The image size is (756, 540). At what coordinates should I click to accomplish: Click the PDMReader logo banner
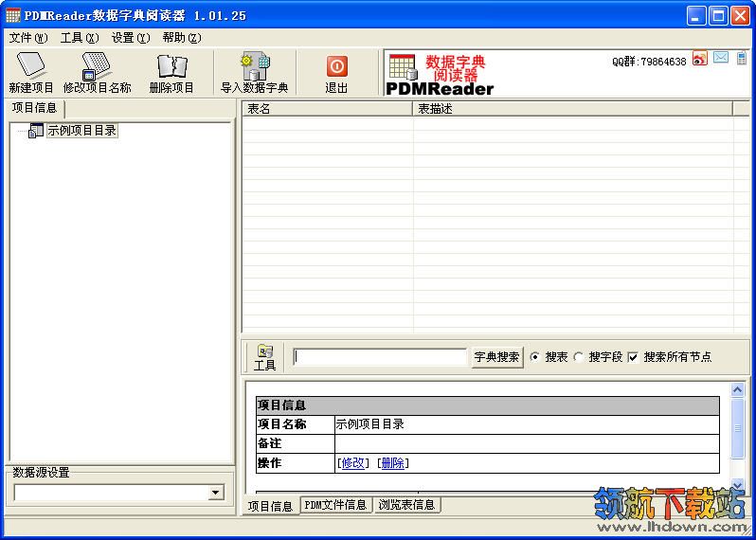[x=440, y=74]
